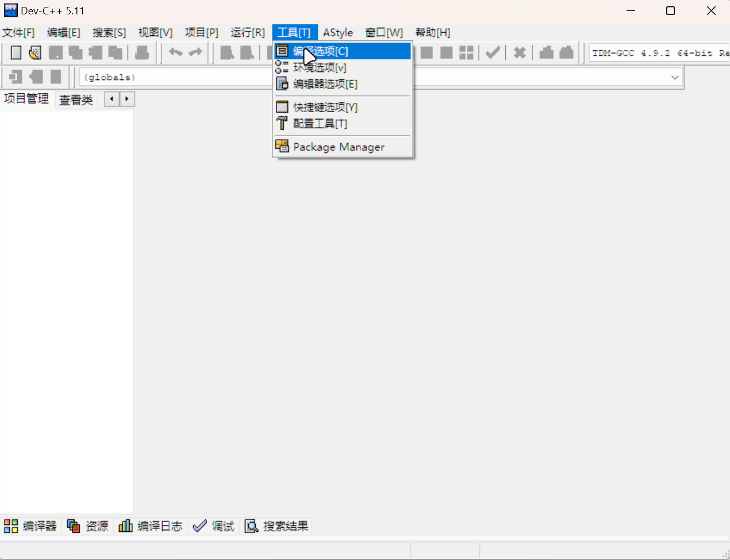Click the Goto Bookmark toolbar icon
The image size is (730, 560).
56,76
